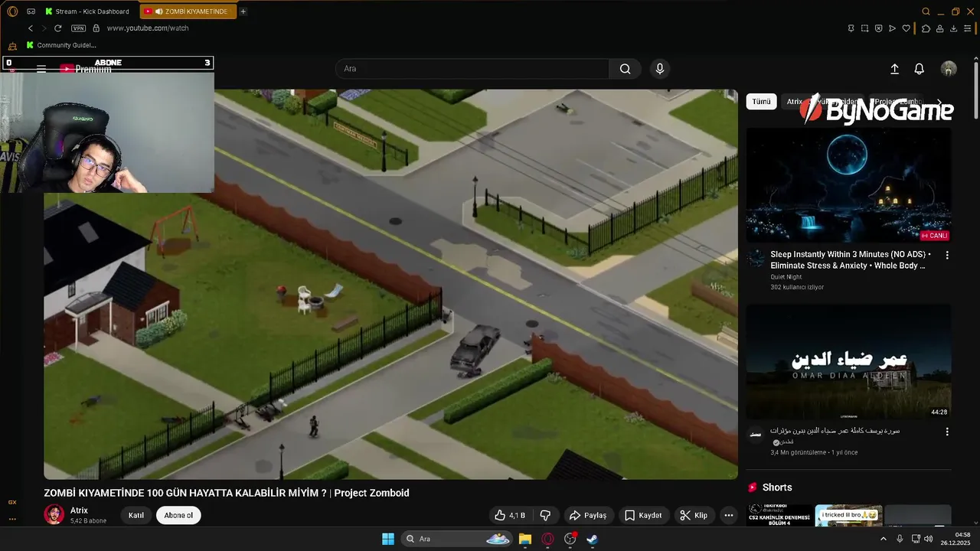Click the pinboard pin icon
Screen dimensions: 980x551
click(x=851, y=28)
